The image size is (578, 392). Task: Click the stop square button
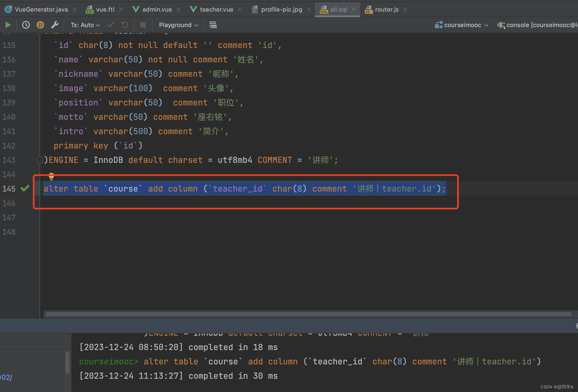coord(143,25)
